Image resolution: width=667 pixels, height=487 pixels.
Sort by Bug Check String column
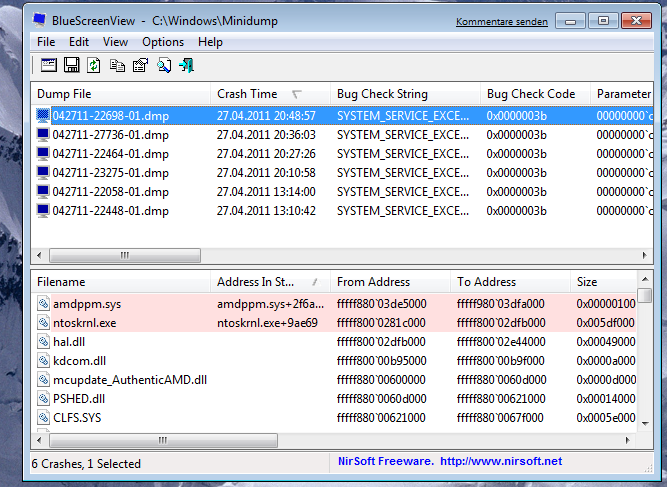pos(405,94)
